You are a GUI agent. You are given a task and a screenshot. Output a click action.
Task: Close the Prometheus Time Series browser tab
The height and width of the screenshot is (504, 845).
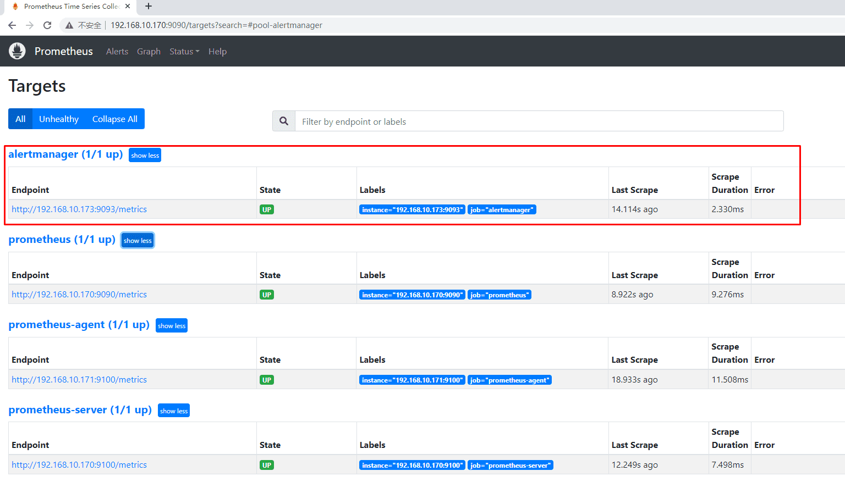(128, 7)
